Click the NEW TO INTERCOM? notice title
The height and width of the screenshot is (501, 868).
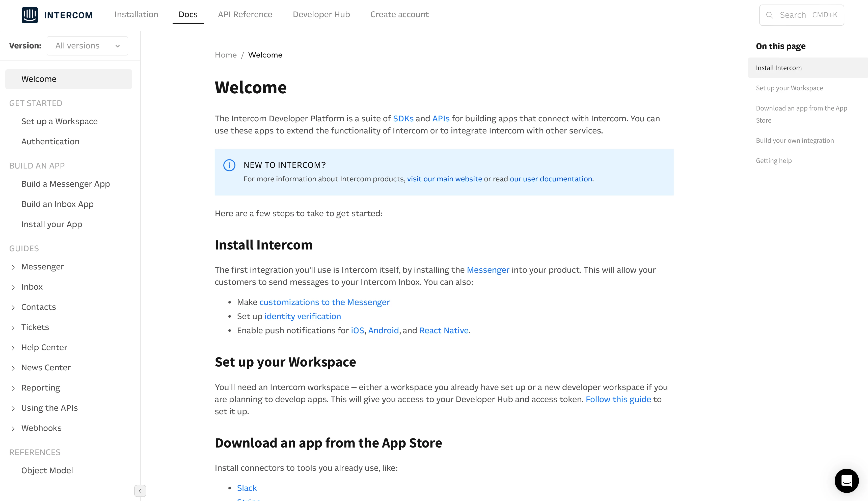point(285,165)
